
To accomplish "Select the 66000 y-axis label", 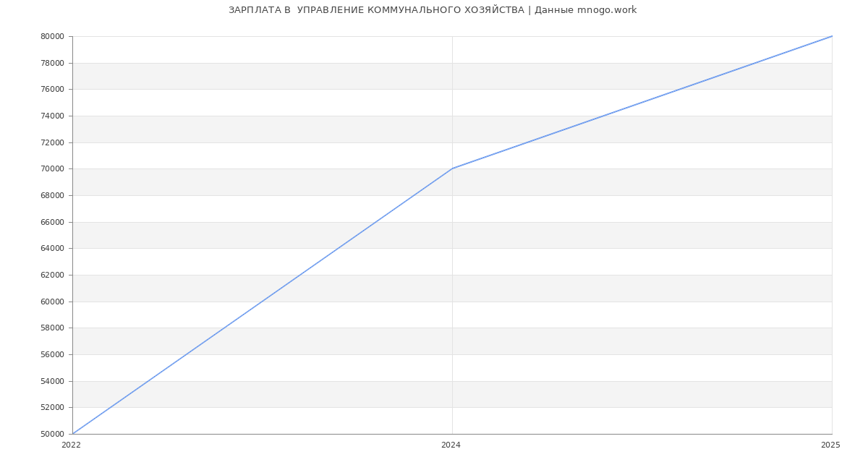I will pos(52,222).
